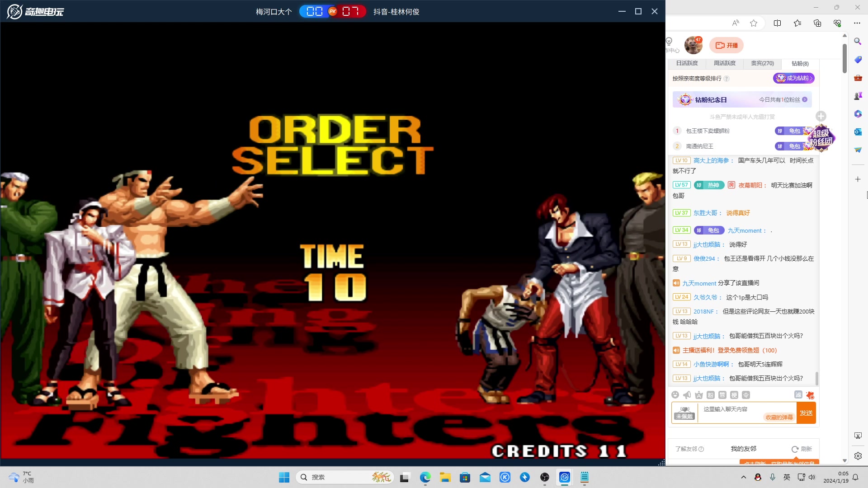Screen dimensions: 868x488
Task: Toggle the 滤 chat filter
Action: tap(798, 394)
